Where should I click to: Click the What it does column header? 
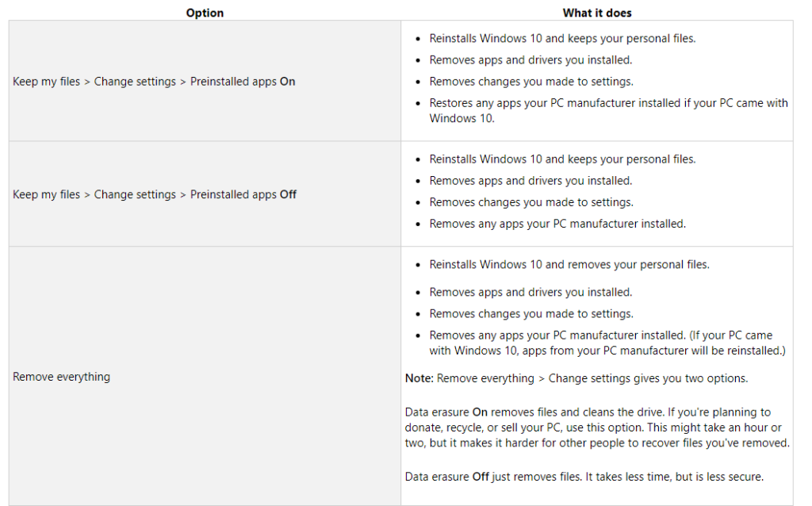click(596, 13)
